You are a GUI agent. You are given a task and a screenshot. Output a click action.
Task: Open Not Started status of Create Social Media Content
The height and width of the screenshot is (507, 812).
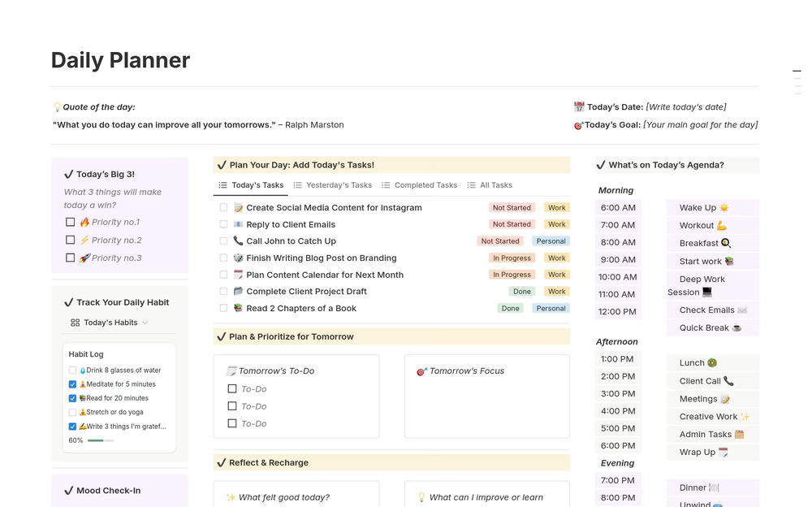click(x=512, y=207)
